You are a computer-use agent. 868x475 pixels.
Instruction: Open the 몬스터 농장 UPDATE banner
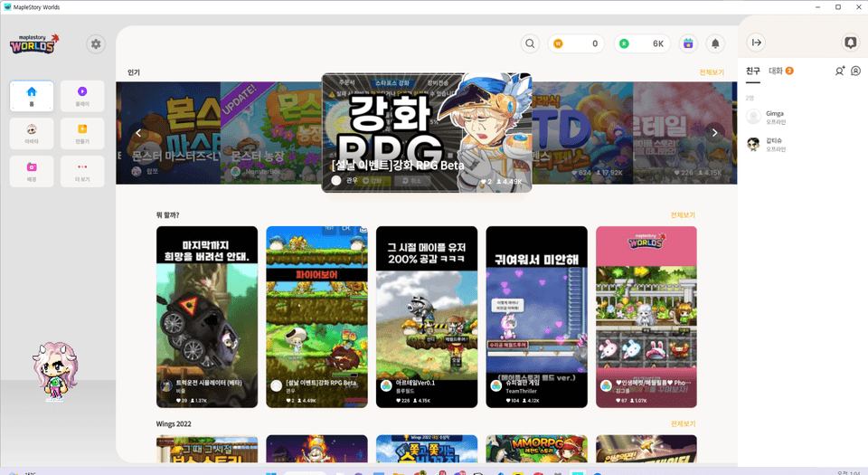271,133
